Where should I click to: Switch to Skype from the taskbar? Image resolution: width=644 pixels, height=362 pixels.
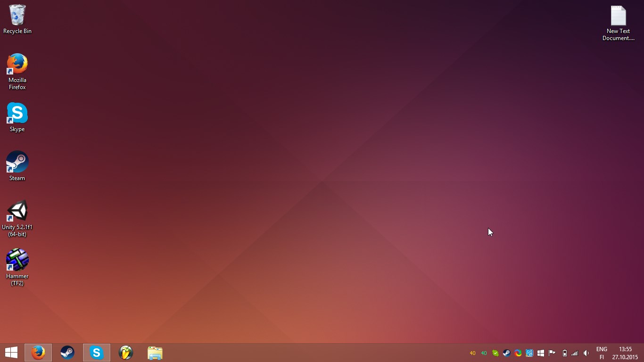pos(97,353)
